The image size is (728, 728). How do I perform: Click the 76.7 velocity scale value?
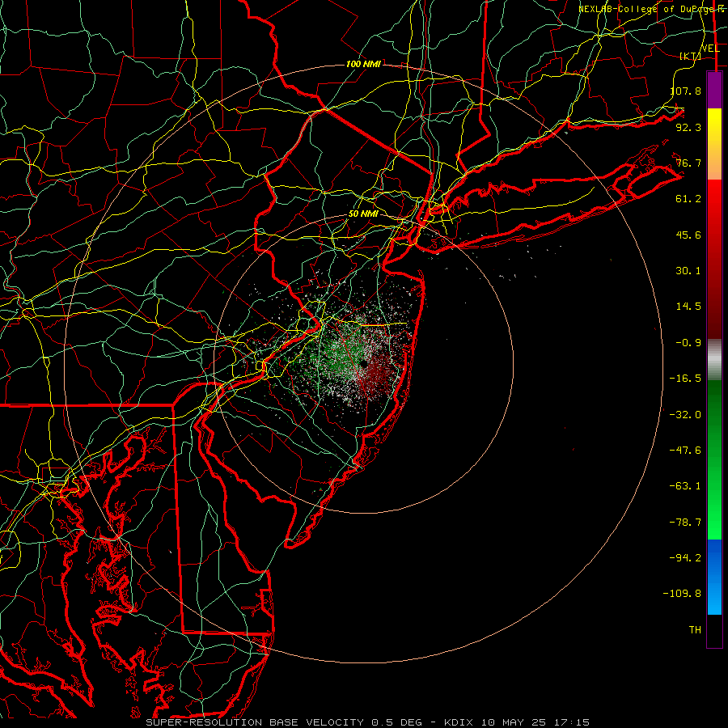pyautogui.click(x=688, y=163)
